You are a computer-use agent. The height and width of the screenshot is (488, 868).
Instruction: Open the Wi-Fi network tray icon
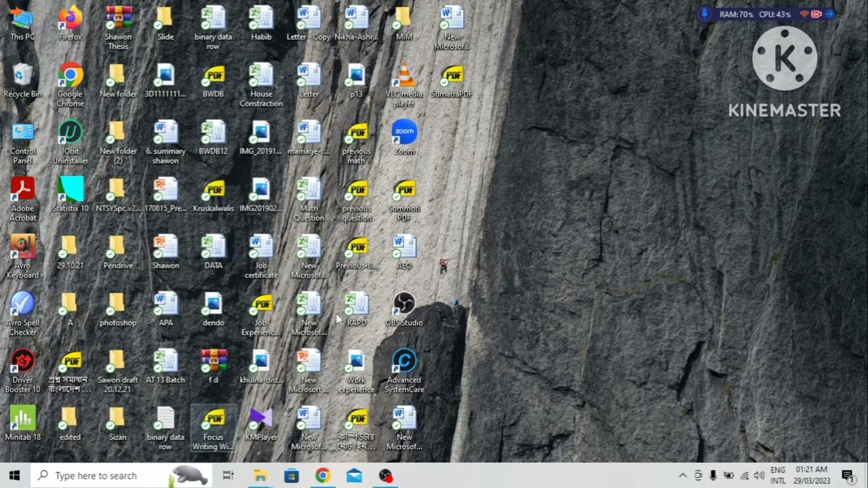click(x=745, y=476)
